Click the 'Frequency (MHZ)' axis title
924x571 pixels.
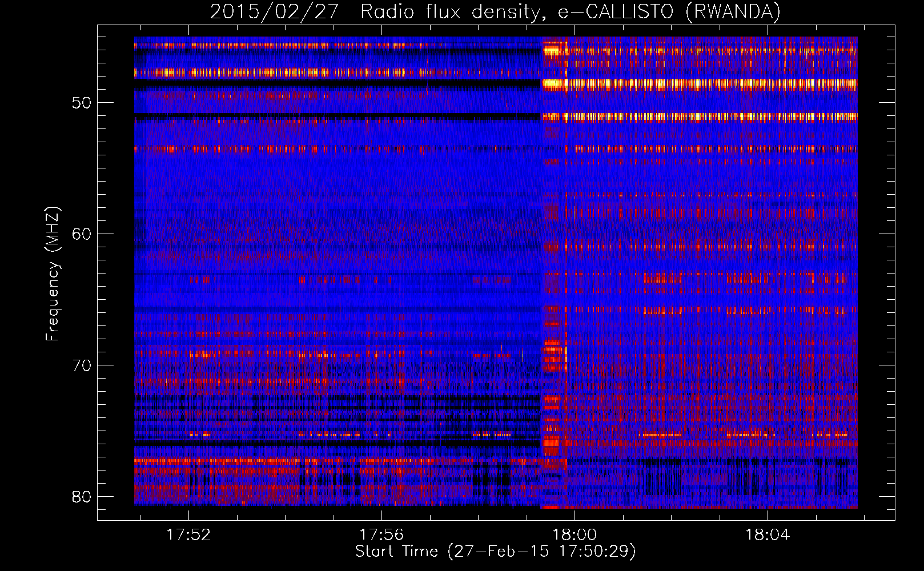(53, 274)
